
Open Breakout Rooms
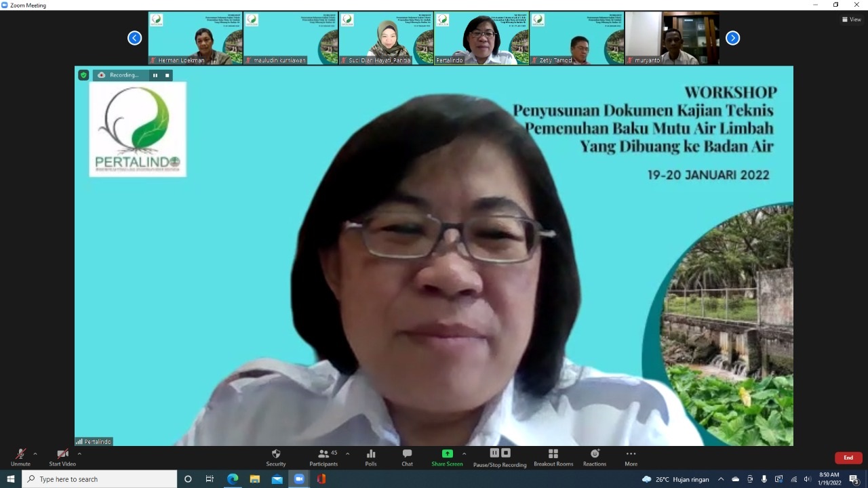coord(553,457)
